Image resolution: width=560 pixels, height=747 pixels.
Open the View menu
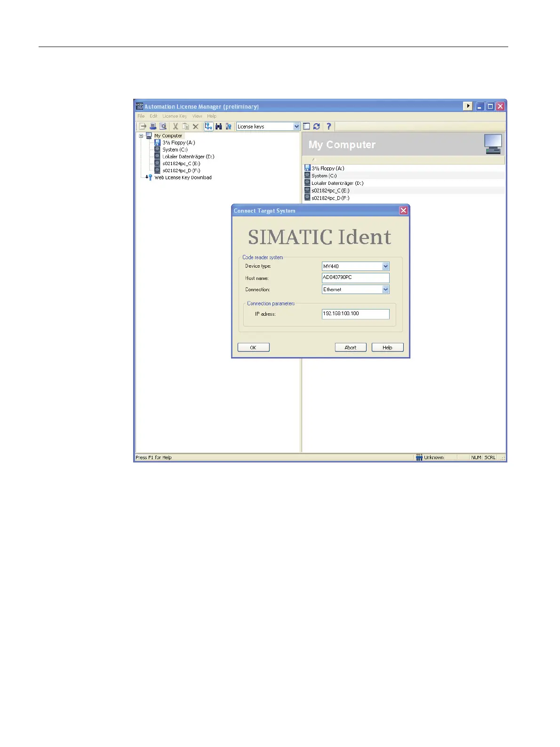pos(197,116)
